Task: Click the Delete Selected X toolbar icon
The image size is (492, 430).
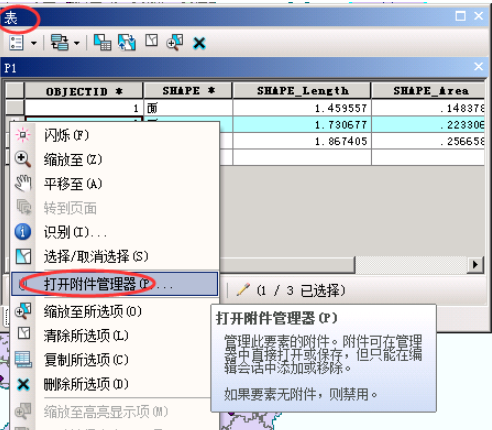Action: [x=199, y=43]
